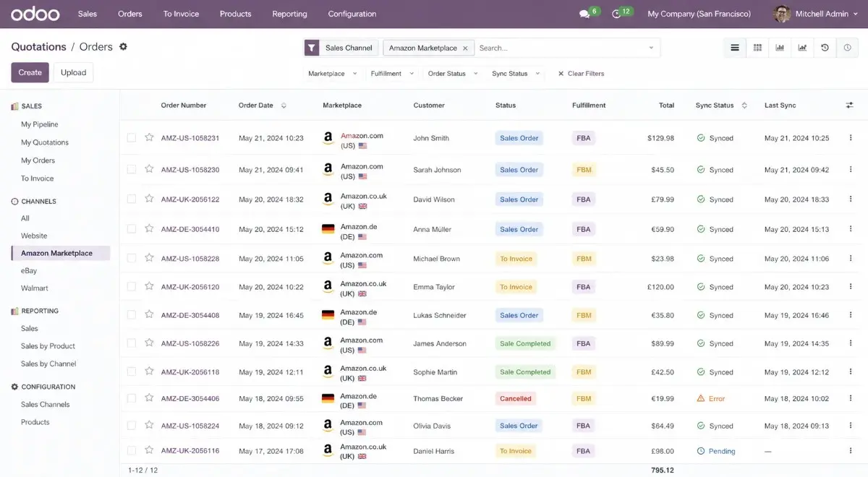Image resolution: width=868 pixels, height=477 pixels.
Task: Open Sales by Product report
Action: [x=48, y=346]
